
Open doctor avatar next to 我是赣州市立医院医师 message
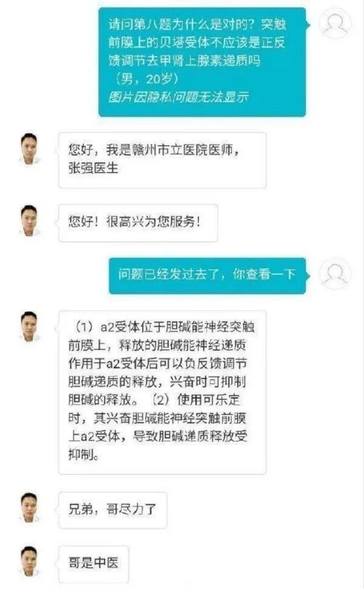tap(29, 149)
